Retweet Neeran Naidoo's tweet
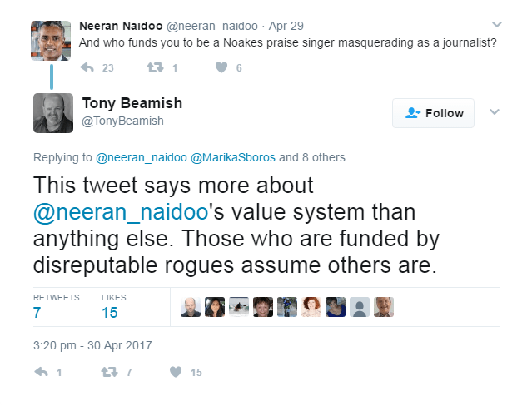This screenshot has width=532, height=406. click(156, 68)
